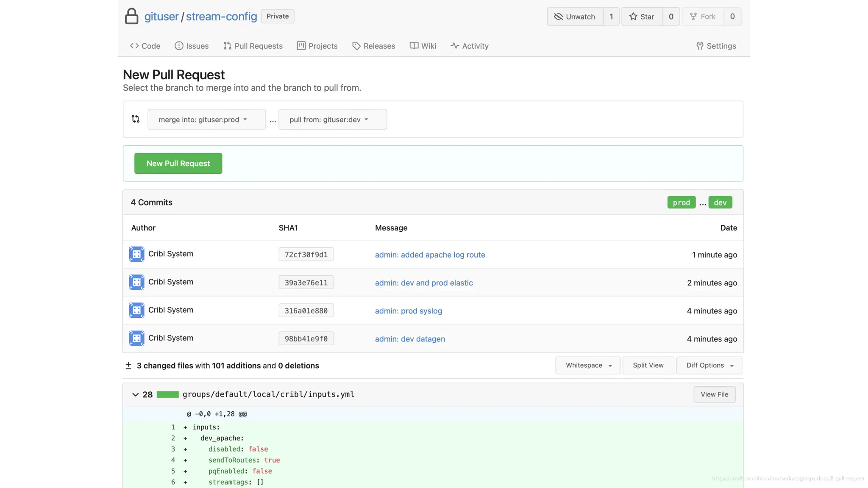Viewport: 868px width, 488px height.
Task: Click the stars count 0
Action: pos(671,17)
